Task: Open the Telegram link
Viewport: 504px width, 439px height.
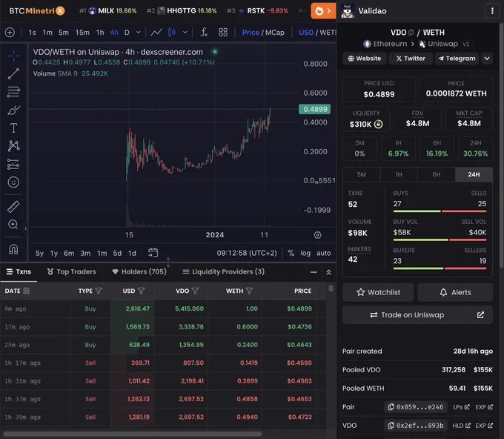Action: point(457,59)
